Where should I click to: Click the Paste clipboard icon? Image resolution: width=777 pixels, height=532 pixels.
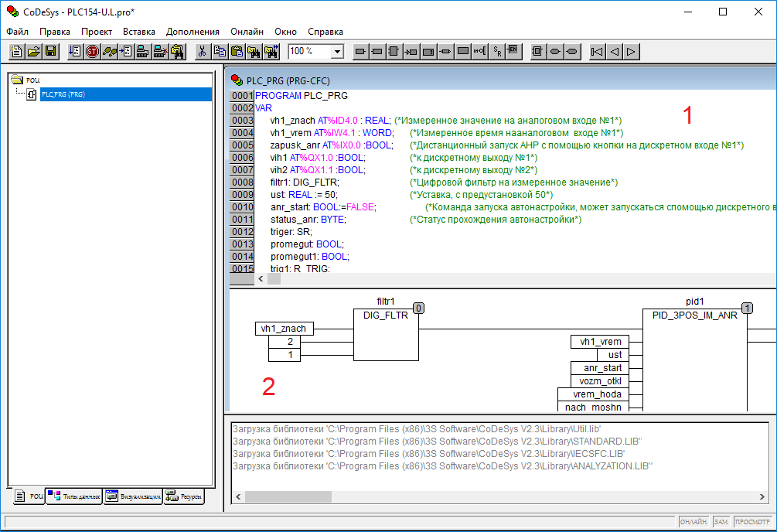click(x=237, y=52)
